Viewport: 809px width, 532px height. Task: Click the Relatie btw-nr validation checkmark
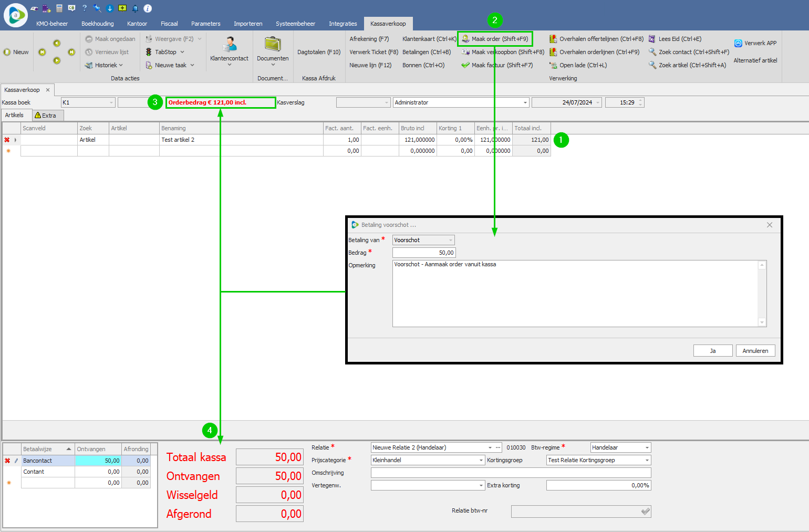[646, 512]
